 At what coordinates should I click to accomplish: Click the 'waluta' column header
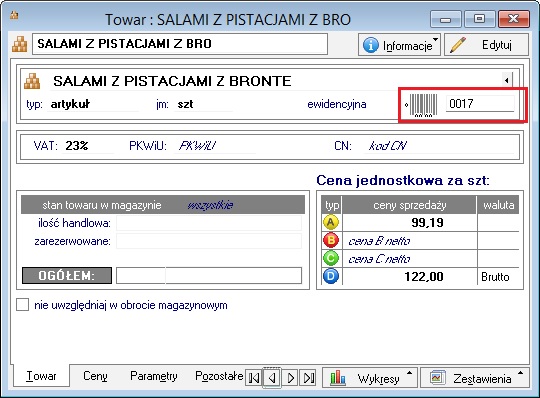coord(498,205)
